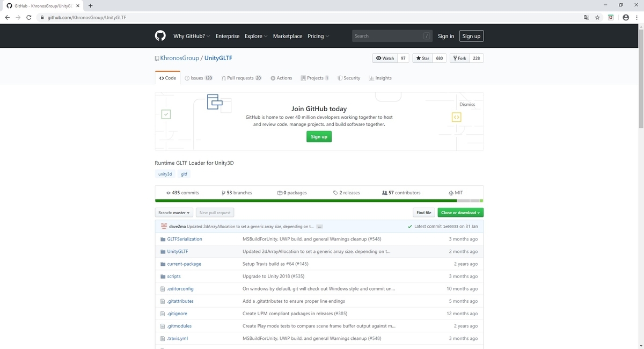644x349 pixels.
Task: Click the Star button
Action: point(422,58)
